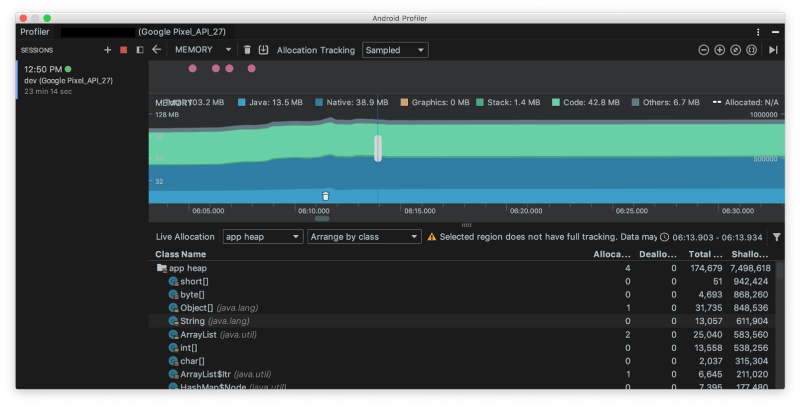This screenshot has height=407, width=800.
Task: Click the dump Java heap icon
Action: (263, 50)
